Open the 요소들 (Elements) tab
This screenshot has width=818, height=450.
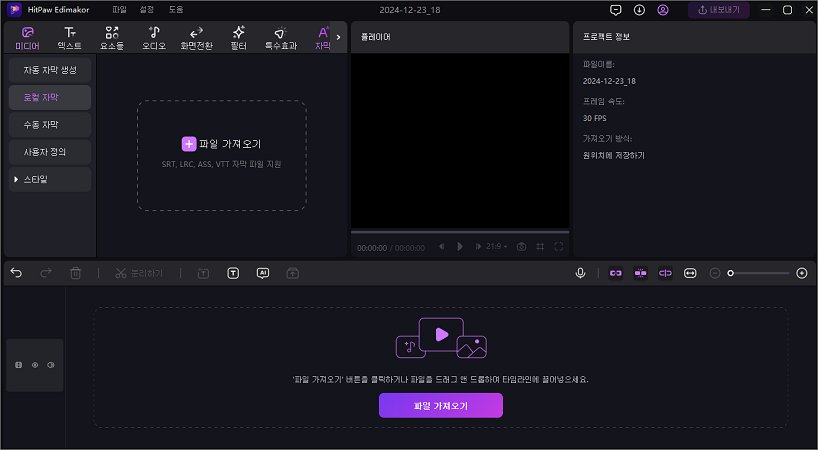(x=112, y=38)
